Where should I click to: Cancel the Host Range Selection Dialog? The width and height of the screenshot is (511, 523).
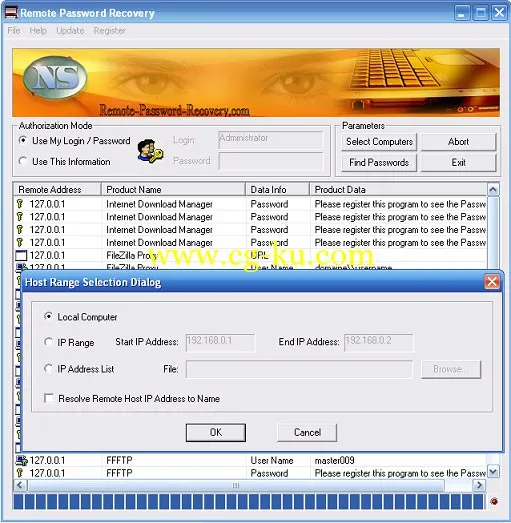pos(307,433)
